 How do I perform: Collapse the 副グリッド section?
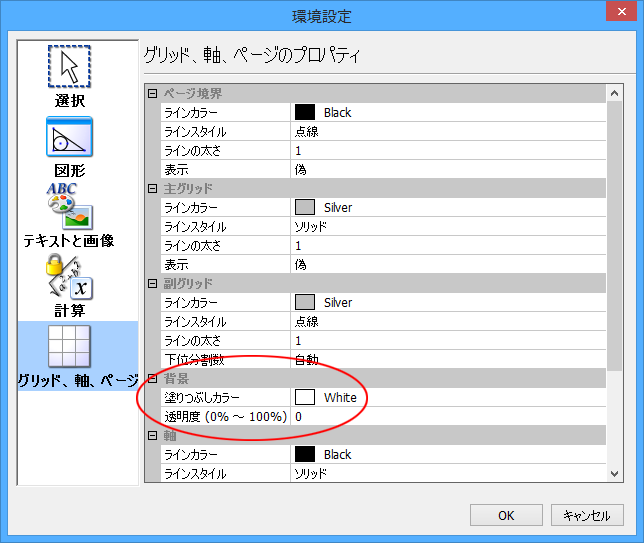[x=153, y=284]
